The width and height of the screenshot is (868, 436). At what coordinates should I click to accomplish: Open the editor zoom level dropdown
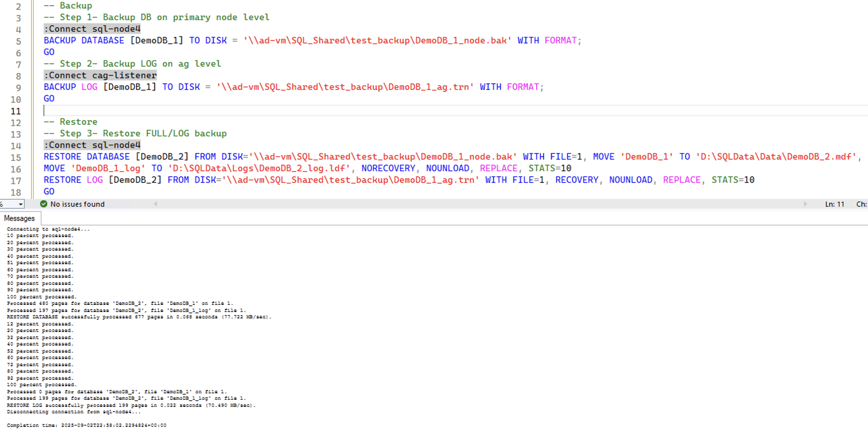click(21, 204)
